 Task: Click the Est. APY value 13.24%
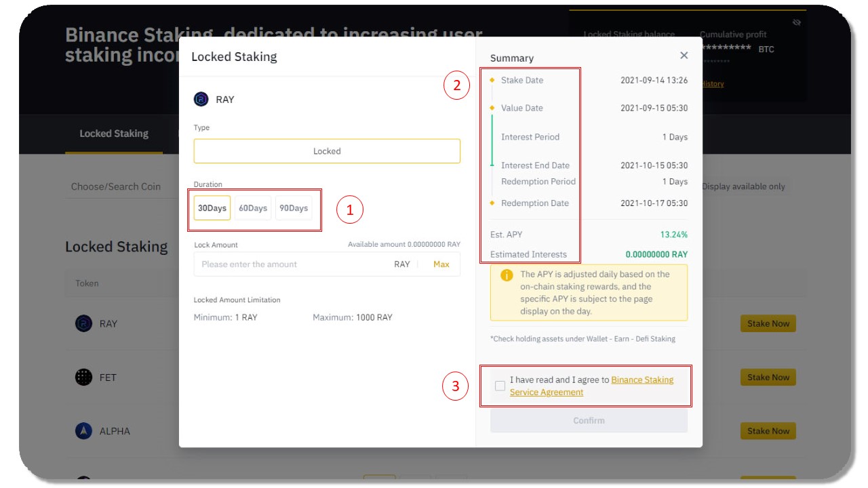(674, 235)
